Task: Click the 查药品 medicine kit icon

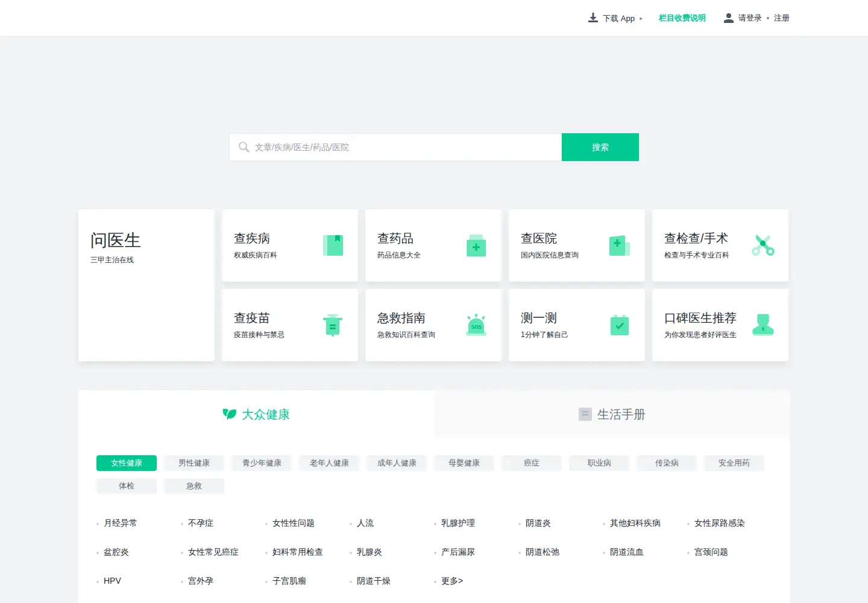Action: pos(476,245)
